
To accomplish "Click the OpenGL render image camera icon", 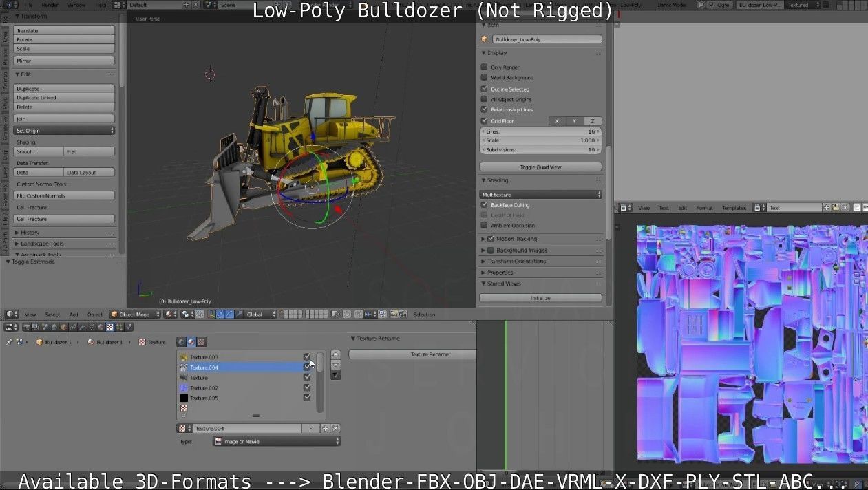I will coord(394,314).
